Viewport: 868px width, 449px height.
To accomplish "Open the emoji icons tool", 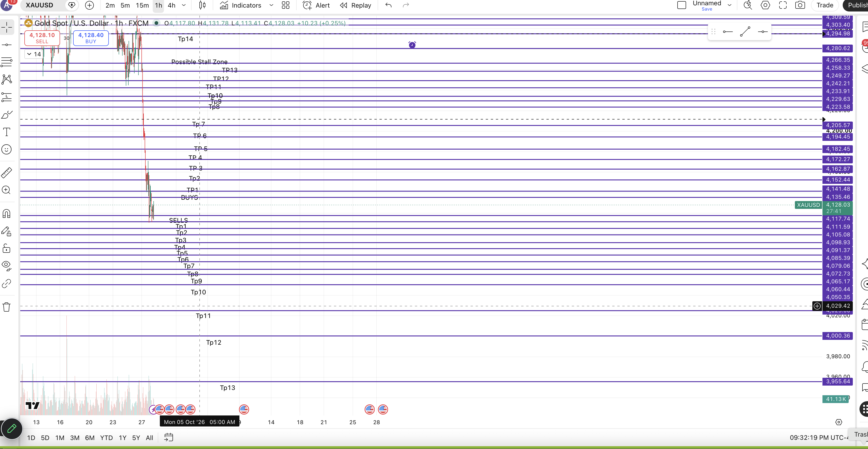I will (x=7, y=149).
